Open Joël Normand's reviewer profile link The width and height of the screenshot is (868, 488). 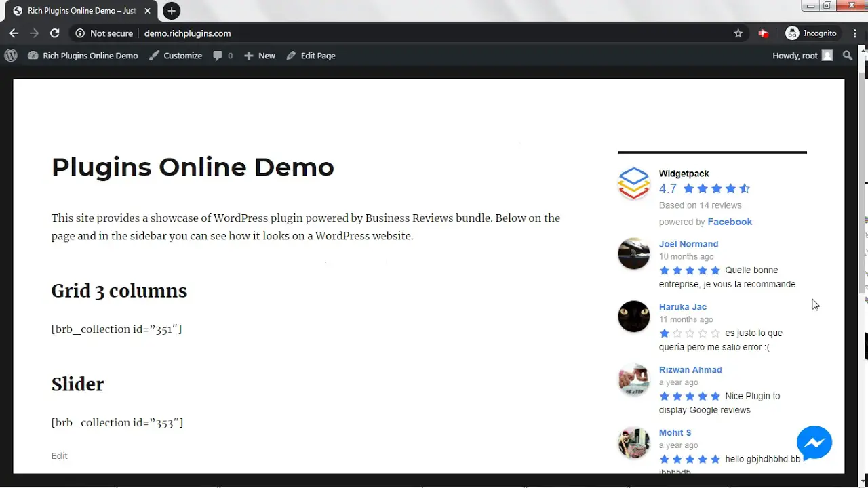point(688,244)
